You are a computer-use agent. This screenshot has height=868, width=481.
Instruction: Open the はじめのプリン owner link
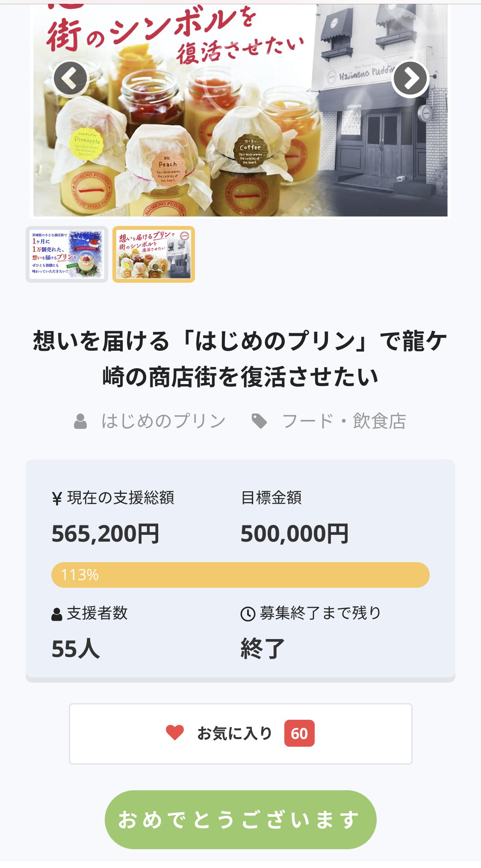(163, 421)
